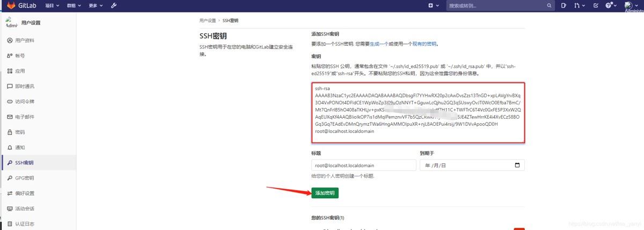
Task: Open the issues icon in navbar
Action: 563,5
